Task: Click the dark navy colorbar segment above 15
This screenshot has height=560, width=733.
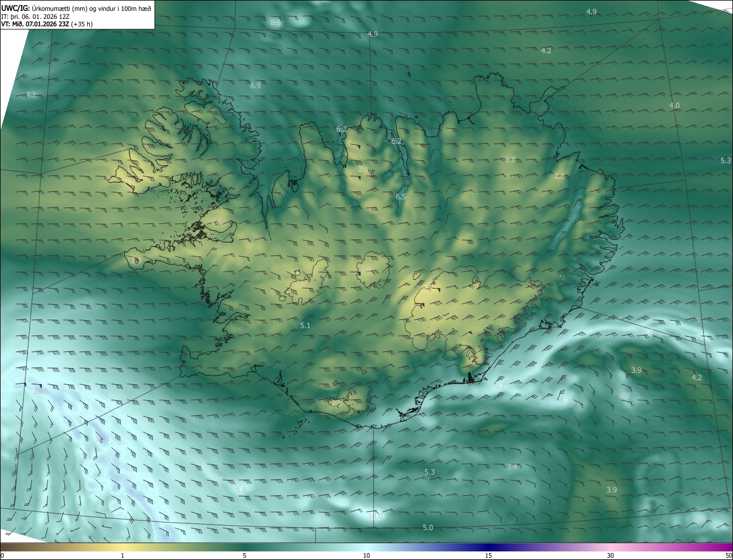Action: tap(488, 547)
